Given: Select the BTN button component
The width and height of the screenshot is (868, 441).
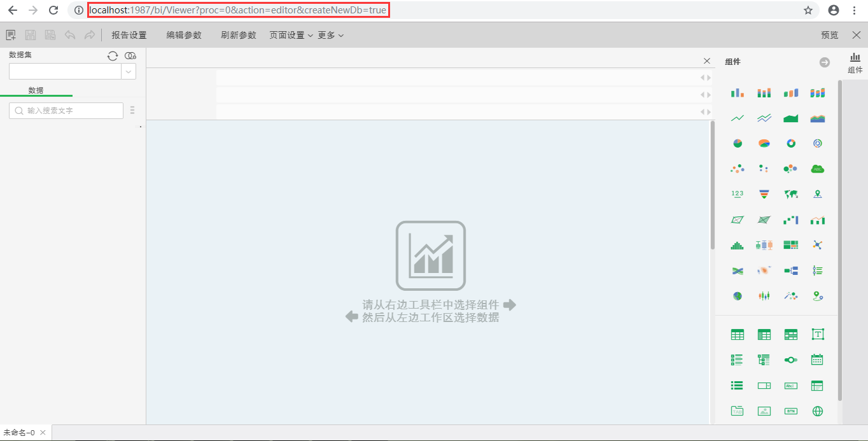Looking at the screenshot, I should coord(791,411).
